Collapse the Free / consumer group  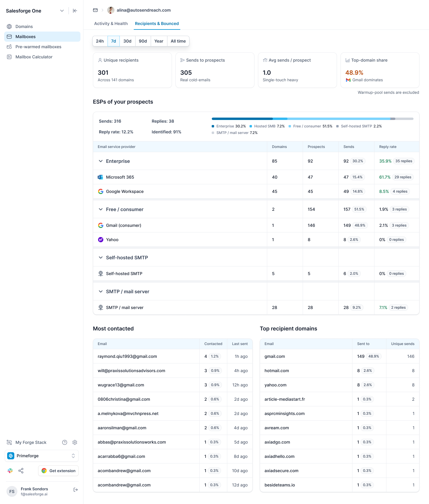point(101,209)
